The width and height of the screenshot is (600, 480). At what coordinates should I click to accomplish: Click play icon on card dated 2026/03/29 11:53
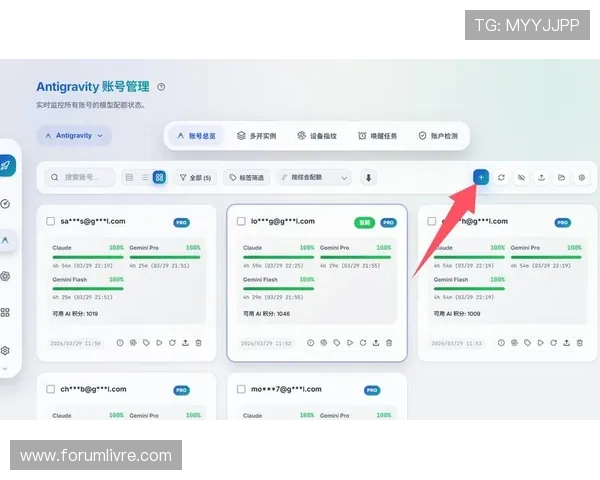point(540,343)
